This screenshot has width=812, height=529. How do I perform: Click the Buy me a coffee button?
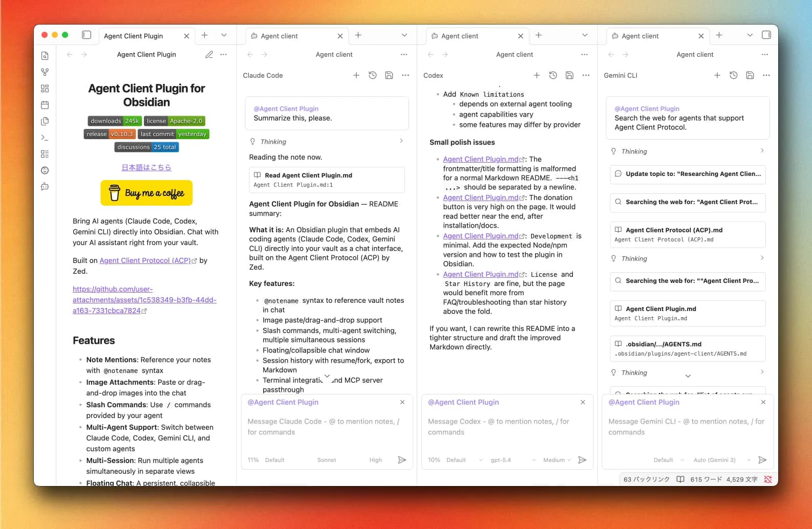(x=146, y=193)
